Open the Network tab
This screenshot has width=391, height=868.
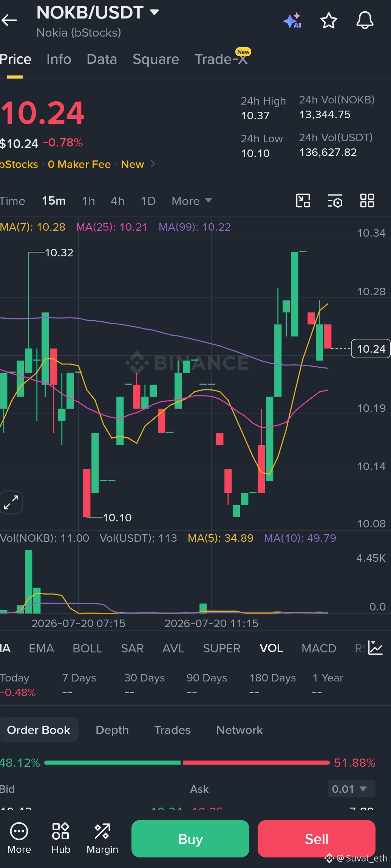coord(240,730)
